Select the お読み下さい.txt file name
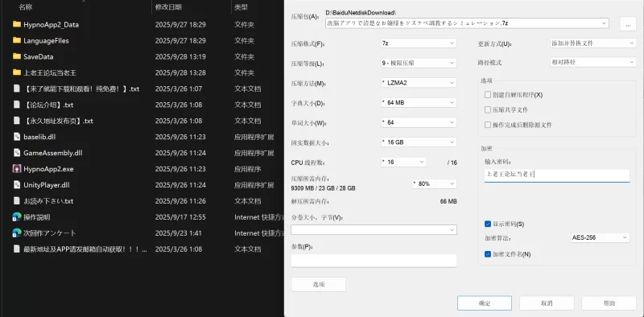644x317 pixels. point(48,201)
